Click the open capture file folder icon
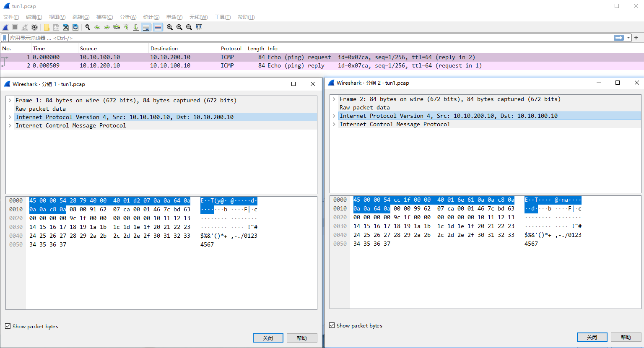 [x=47, y=27]
